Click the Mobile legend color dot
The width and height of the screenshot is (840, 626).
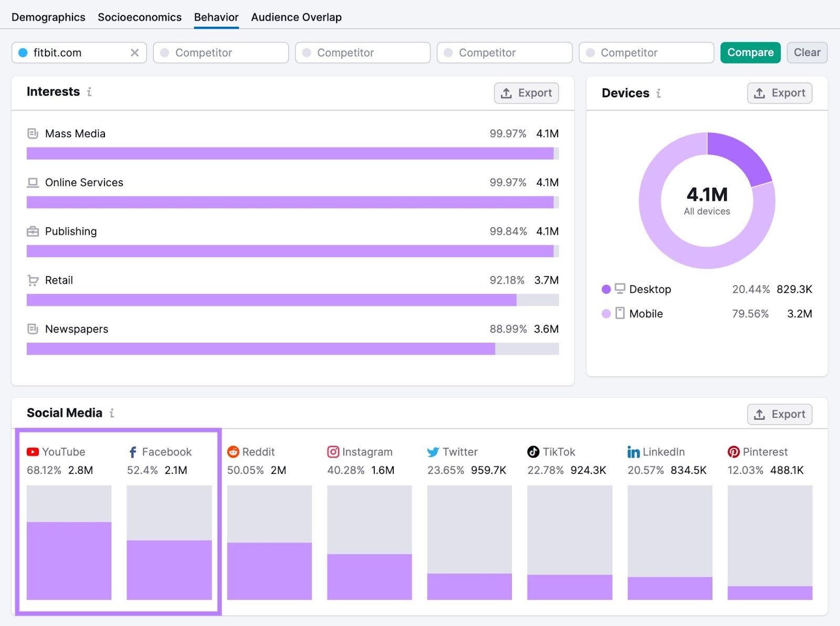pyautogui.click(x=606, y=313)
